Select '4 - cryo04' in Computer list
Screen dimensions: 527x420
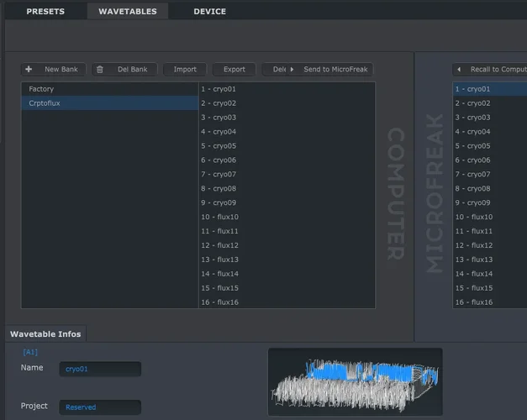point(287,132)
